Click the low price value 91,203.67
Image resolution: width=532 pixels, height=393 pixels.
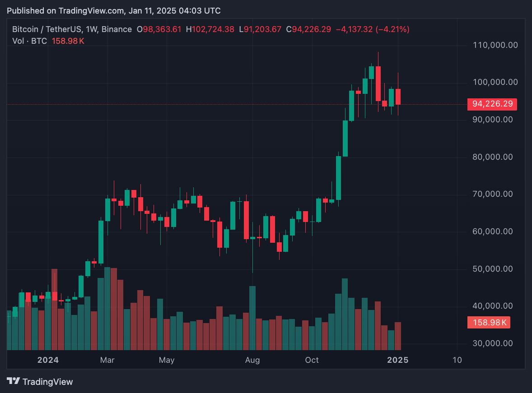pos(262,29)
